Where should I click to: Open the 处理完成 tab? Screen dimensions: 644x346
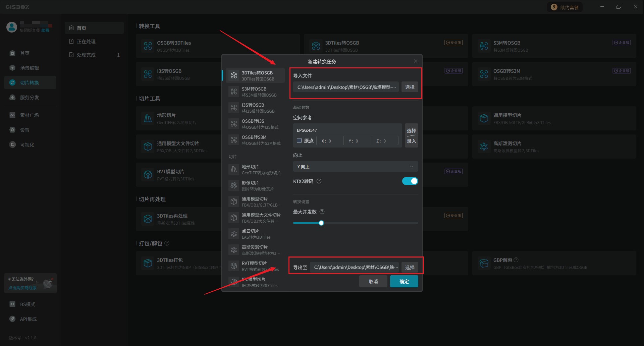[x=86, y=55]
